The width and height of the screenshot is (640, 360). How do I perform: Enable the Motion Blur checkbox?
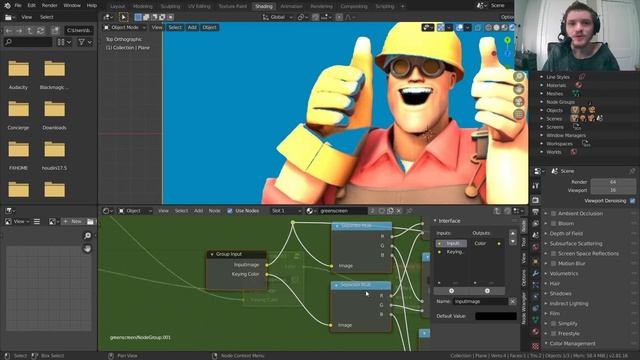[x=553, y=264]
